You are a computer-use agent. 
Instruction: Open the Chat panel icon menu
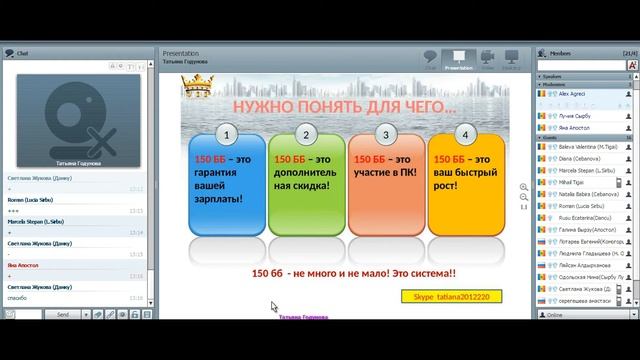9,53
